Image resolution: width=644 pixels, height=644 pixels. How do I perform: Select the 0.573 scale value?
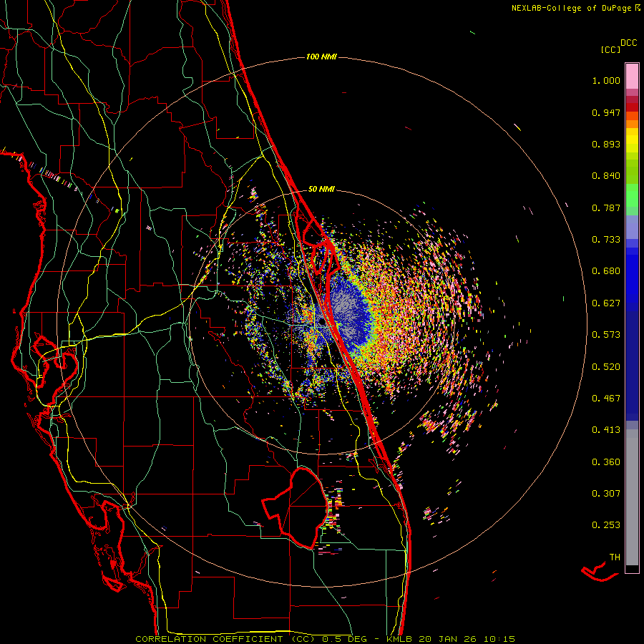click(606, 335)
